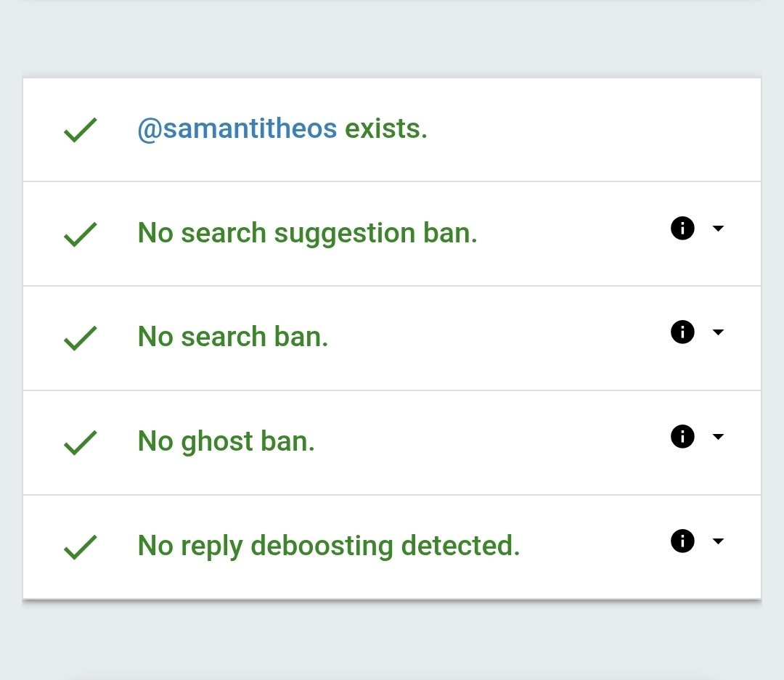Viewport: 784px width, 680px height.
Task: Click the "No search ban." result label
Action: coord(233,337)
